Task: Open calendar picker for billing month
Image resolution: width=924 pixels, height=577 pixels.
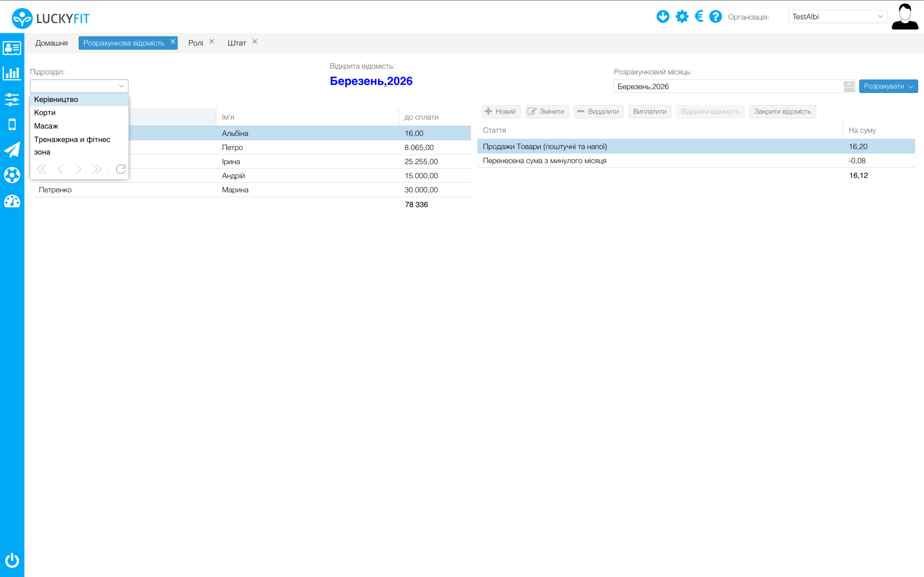Action: click(x=849, y=86)
